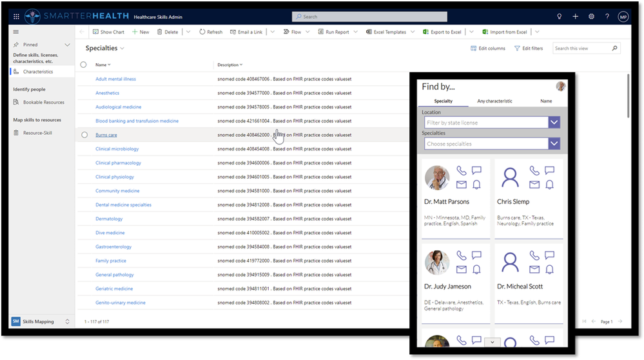644x360 pixels.
Task: Expand the Pinned section chevron
Action: click(67, 45)
